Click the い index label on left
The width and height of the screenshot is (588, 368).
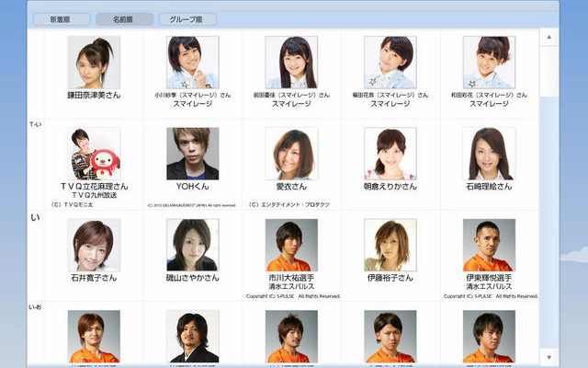[x=35, y=217]
